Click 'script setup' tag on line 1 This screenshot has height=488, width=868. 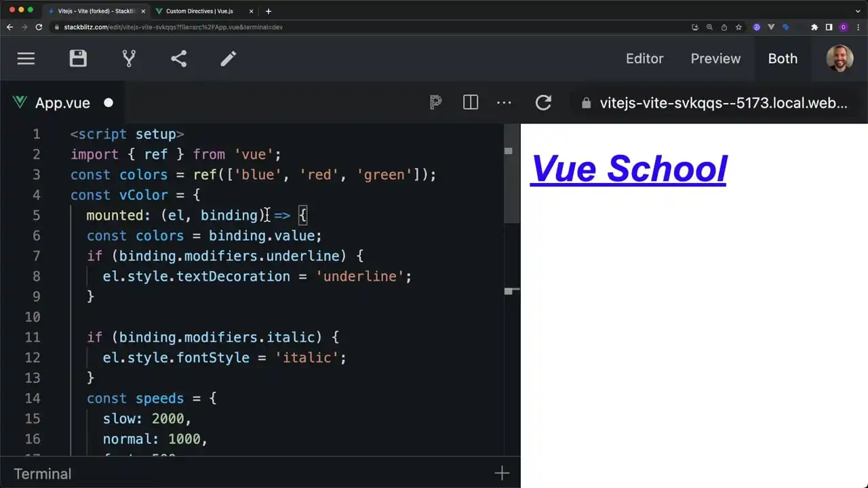[x=127, y=134]
